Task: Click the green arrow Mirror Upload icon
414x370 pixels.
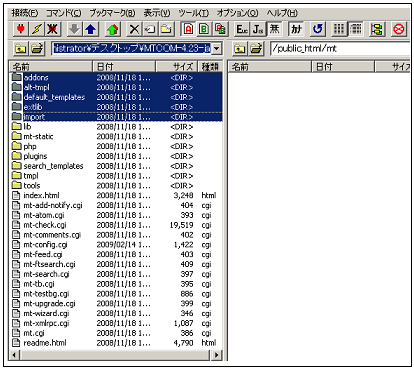Action: [113, 29]
